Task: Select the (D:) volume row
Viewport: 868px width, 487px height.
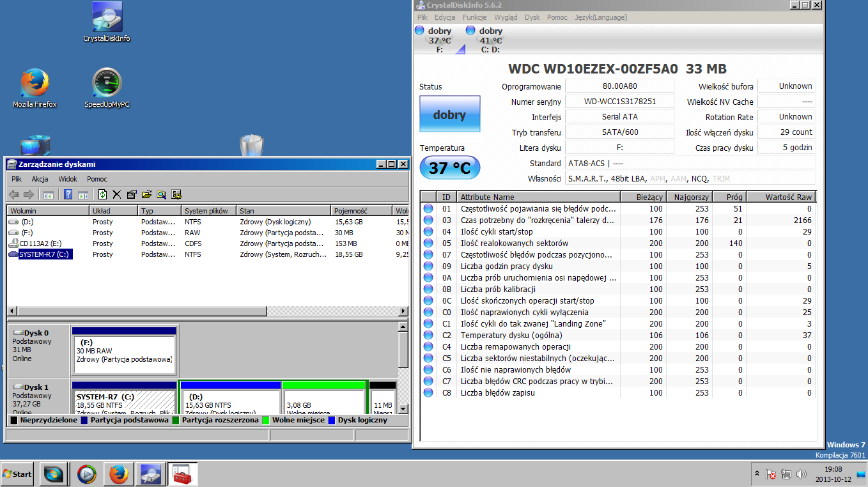Action: [x=208, y=222]
